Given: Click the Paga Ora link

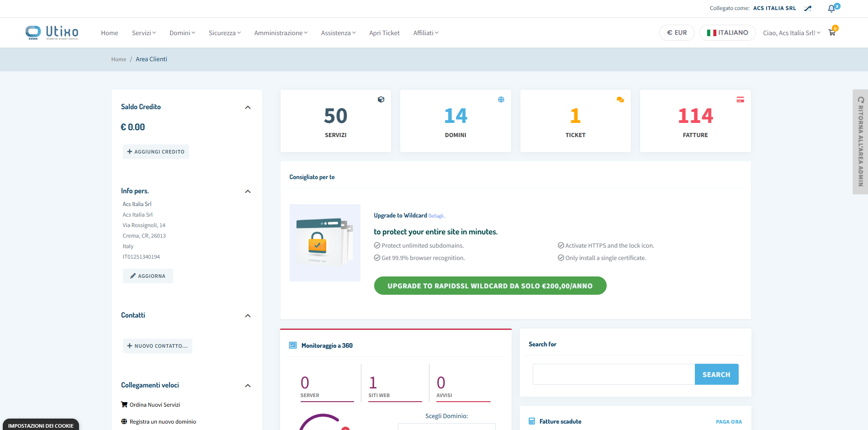Looking at the screenshot, I should click(729, 422).
